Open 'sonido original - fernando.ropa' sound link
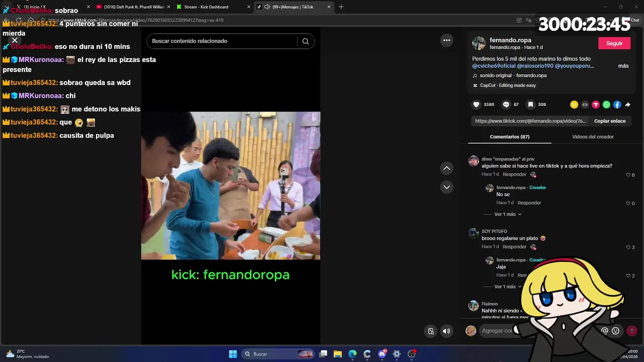This screenshot has width=644, height=362. pos(513,75)
